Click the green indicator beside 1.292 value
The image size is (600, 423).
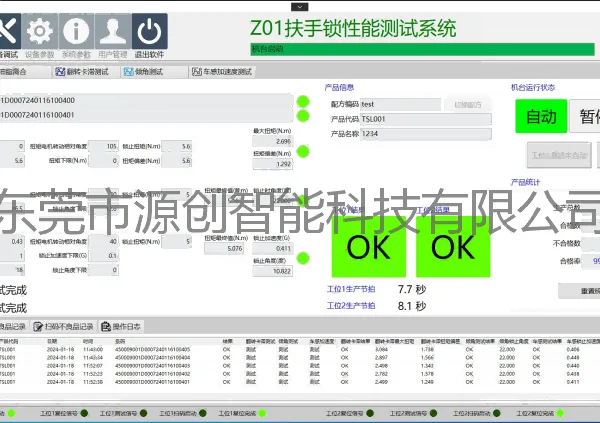coord(303,152)
